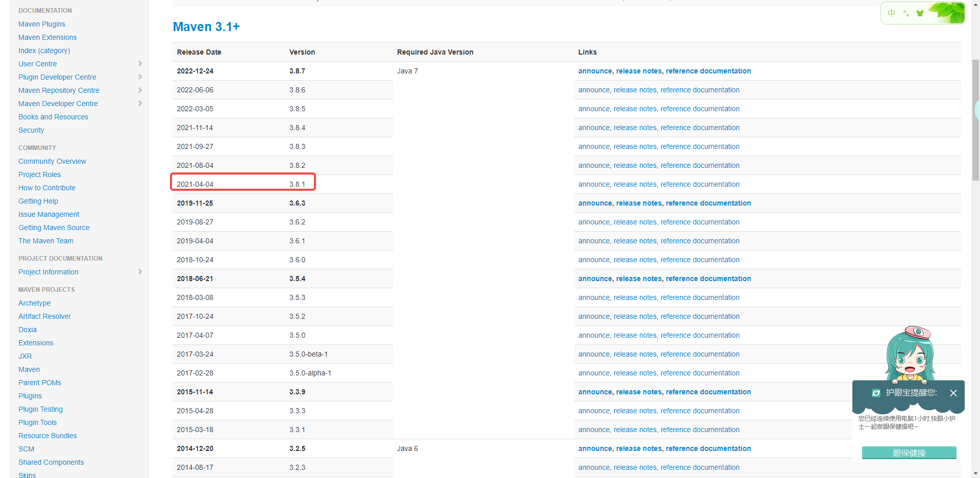
Task: Open Parent POMs link
Action: pyautogui.click(x=40, y=383)
